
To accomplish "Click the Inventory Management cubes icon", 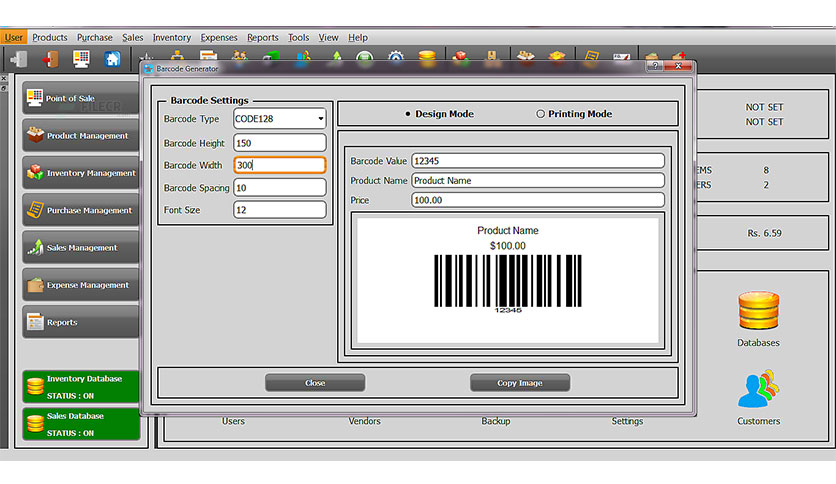I will [x=35, y=172].
